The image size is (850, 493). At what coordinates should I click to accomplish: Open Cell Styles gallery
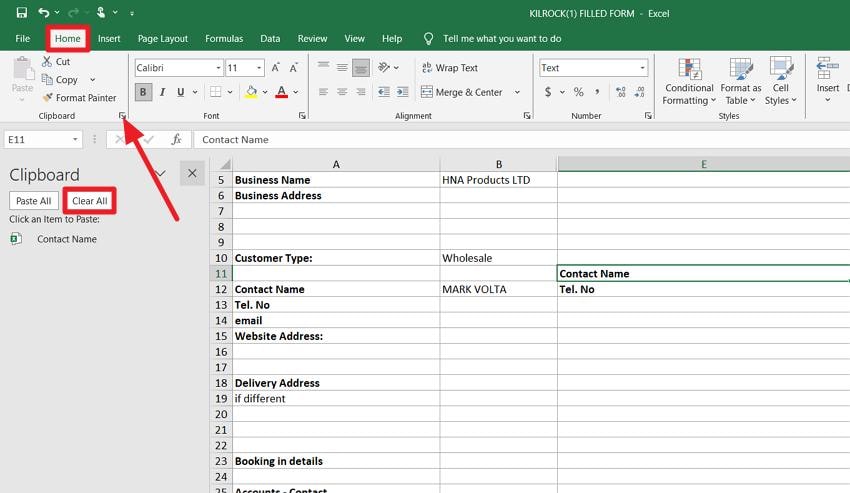(781, 82)
